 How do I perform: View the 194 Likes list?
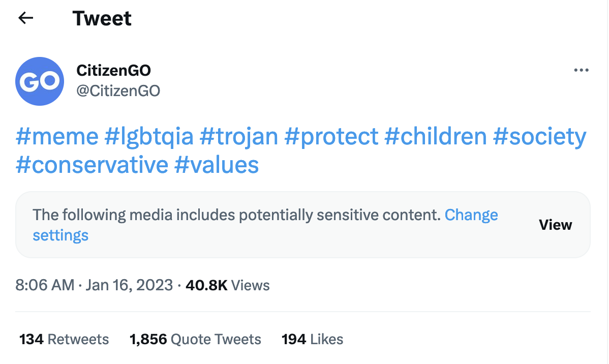click(x=312, y=339)
